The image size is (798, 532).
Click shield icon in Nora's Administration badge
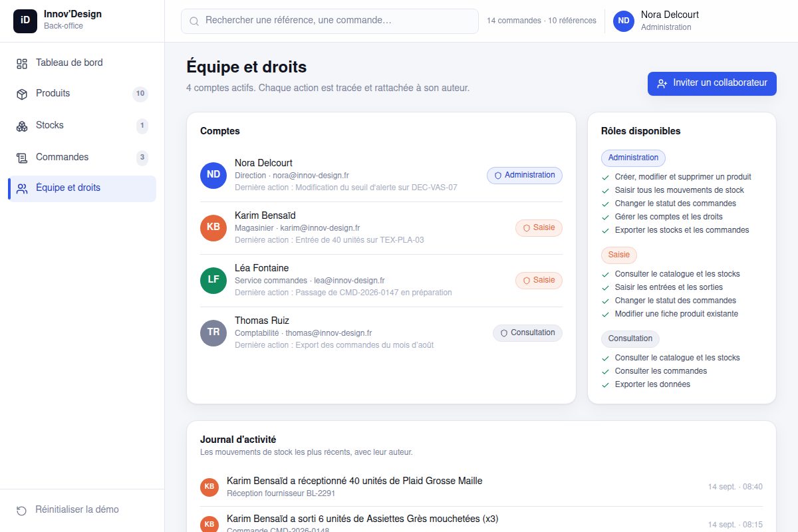tap(498, 176)
